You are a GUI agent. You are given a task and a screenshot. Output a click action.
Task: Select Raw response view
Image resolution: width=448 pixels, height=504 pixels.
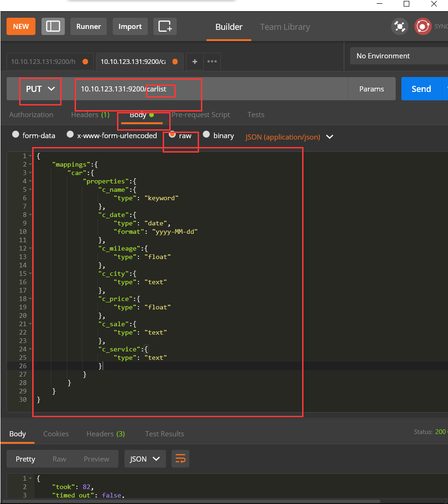[x=59, y=459]
